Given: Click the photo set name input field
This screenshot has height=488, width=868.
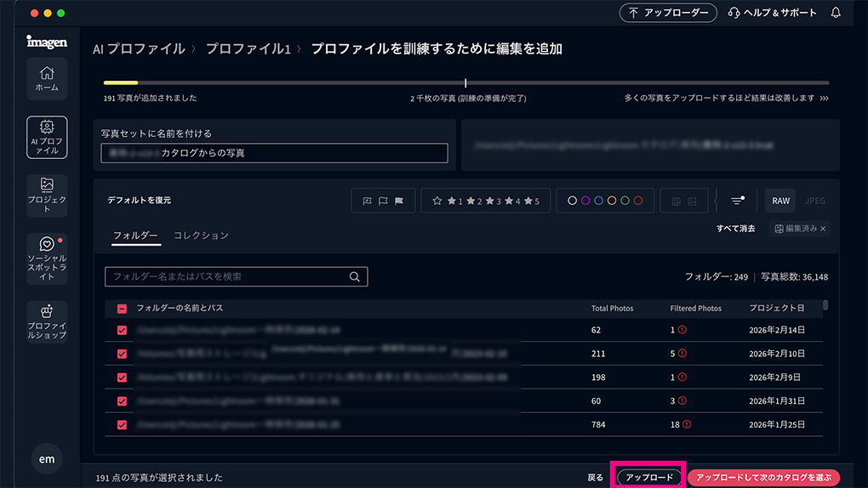Looking at the screenshot, I should pos(274,153).
